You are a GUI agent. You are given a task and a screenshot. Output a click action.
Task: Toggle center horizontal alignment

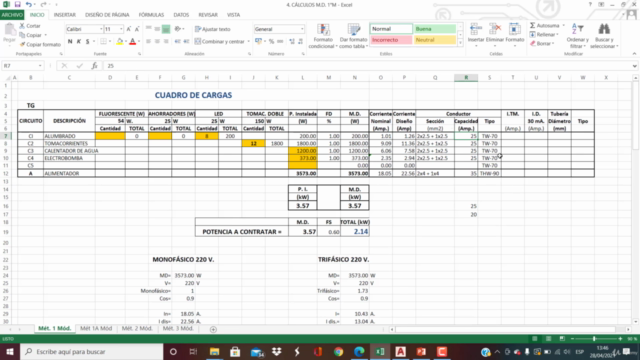(157, 41)
